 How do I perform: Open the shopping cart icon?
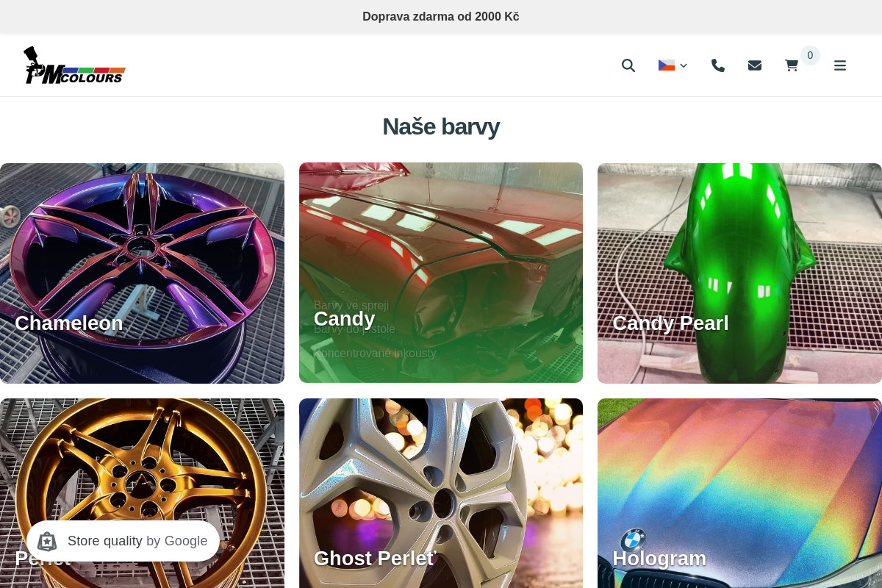pyautogui.click(x=792, y=65)
